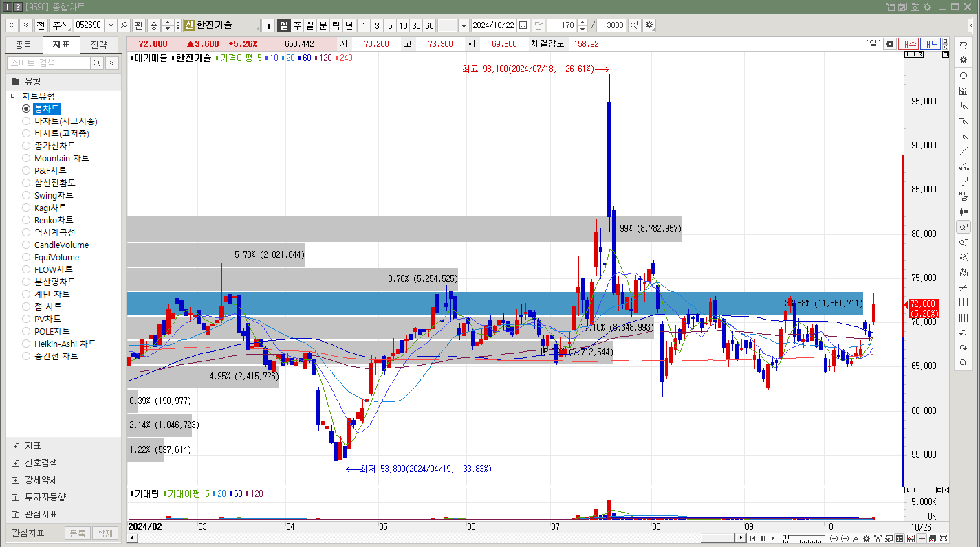Click the zoom-in plus circle icon
The width and height of the screenshot is (980, 547).
point(845,539)
